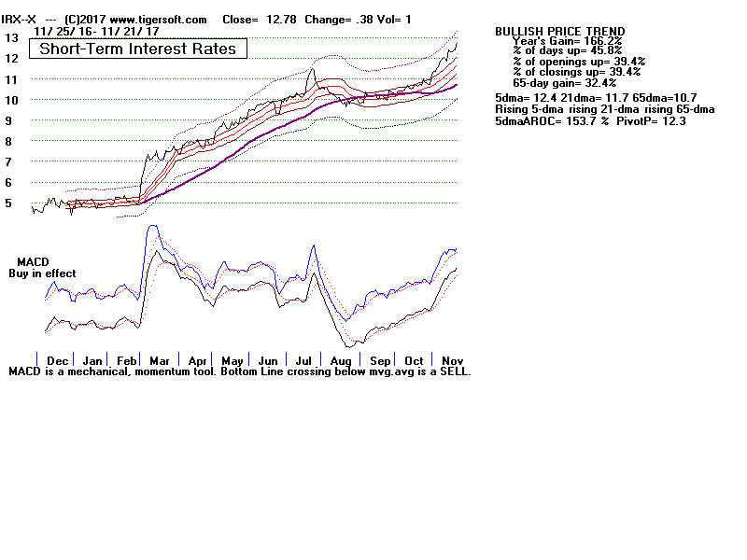Screen dimensions: 747x560
Task: Select the 11/25/16 - 11/21/17 date range
Action: (96, 31)
